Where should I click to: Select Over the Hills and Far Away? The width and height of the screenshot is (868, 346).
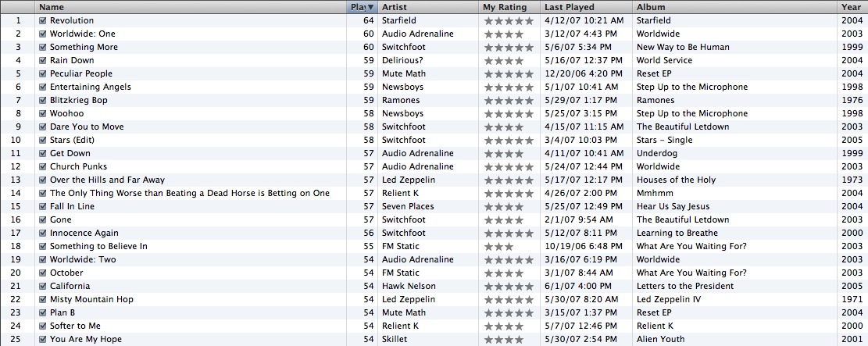click(107, 180)
